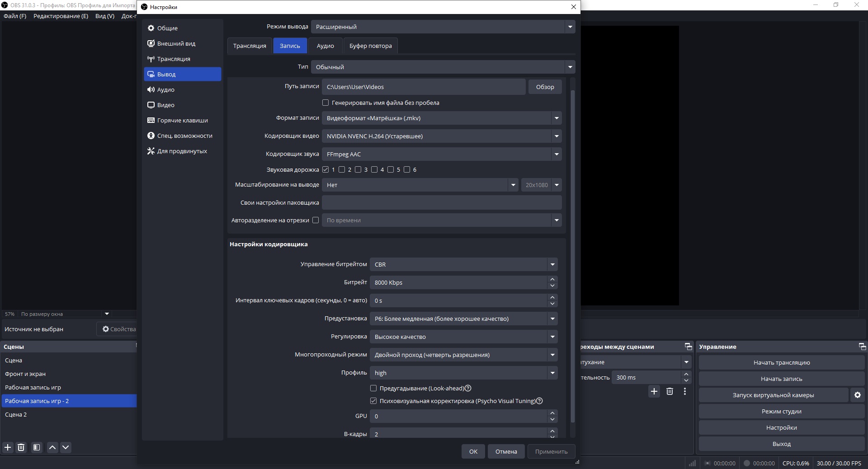Click the Видео monitor icon in sidebar
This screenshot has height=469, width=868.
coord(151,105)
